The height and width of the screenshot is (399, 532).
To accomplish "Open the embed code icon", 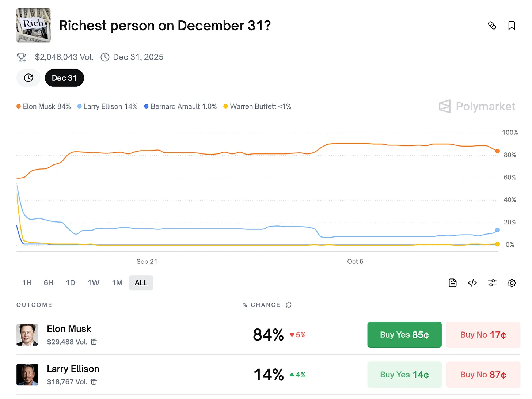I will (x=472, y=283).
